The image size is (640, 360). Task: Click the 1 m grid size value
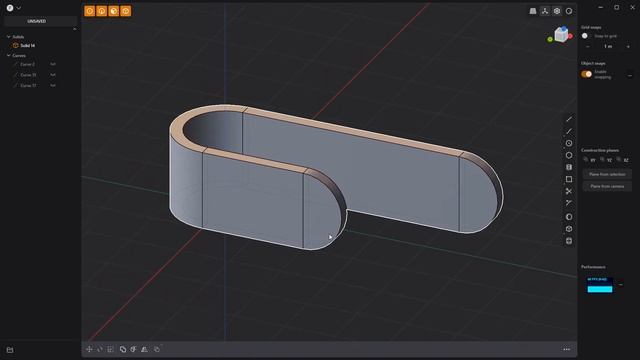[608, 47]
